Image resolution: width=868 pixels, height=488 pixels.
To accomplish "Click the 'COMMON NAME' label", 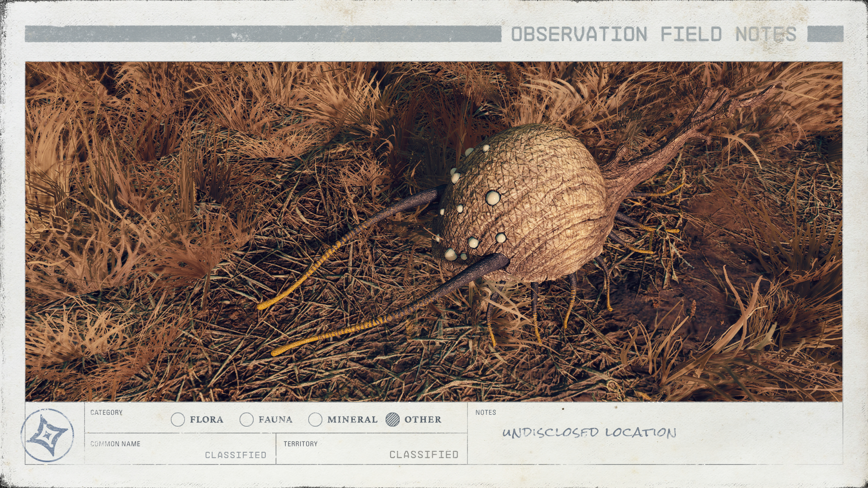I will pos(115,444).
